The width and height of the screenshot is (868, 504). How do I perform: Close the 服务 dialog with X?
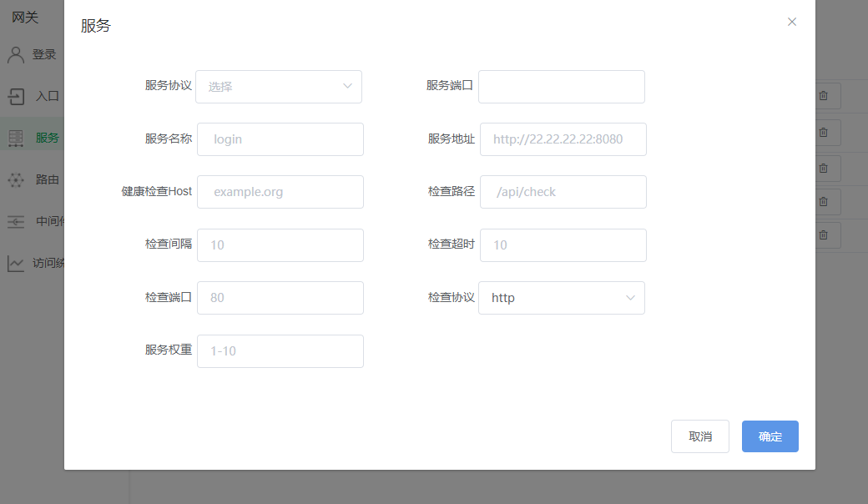click(791, 22)
